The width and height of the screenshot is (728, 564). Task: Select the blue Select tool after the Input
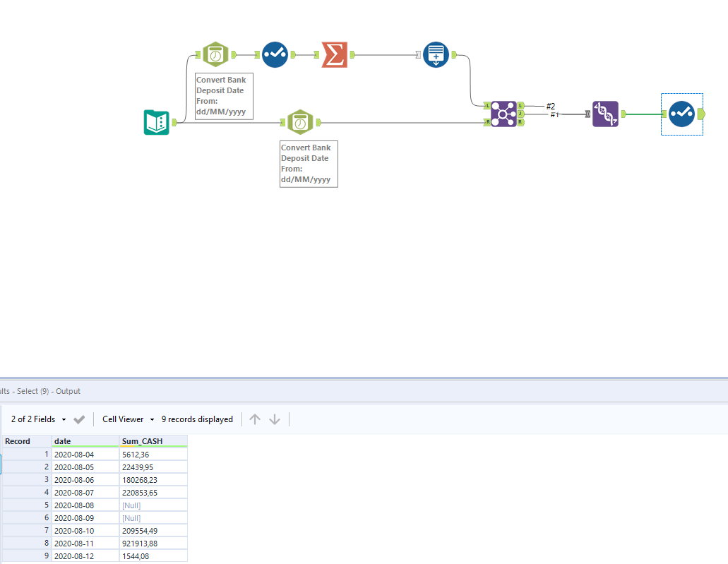point(275,54)
